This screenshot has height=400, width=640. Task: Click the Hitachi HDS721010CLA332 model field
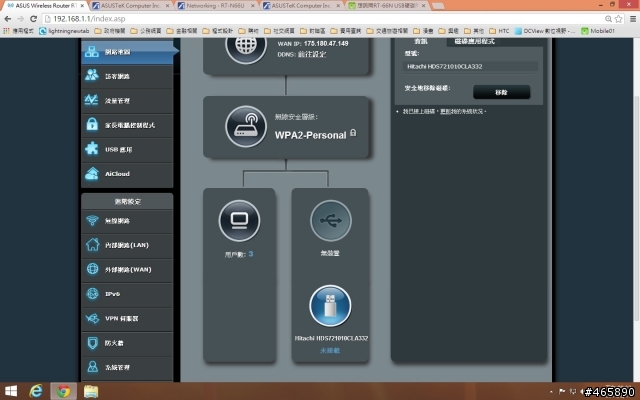click(470, 66)
